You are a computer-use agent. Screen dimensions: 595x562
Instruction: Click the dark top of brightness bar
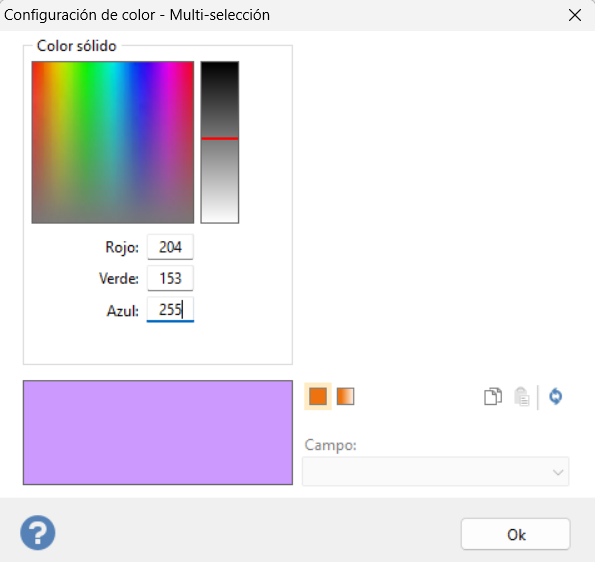pos(220,72)
